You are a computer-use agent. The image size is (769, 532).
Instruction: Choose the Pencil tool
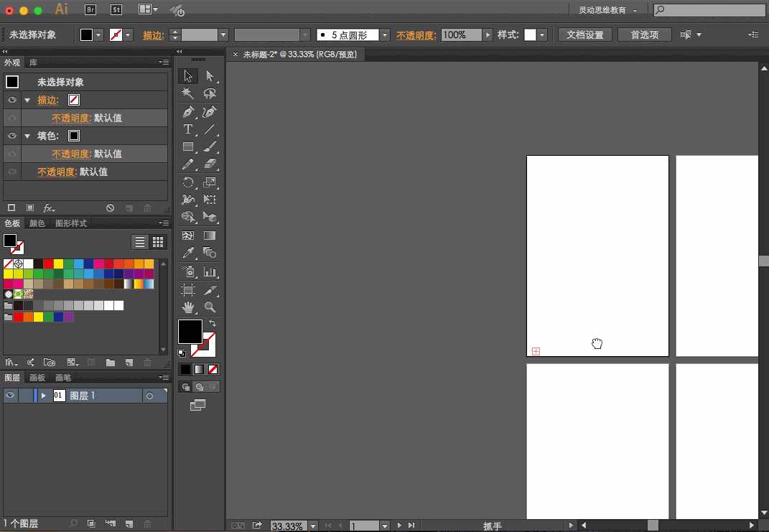coord(188,164)
